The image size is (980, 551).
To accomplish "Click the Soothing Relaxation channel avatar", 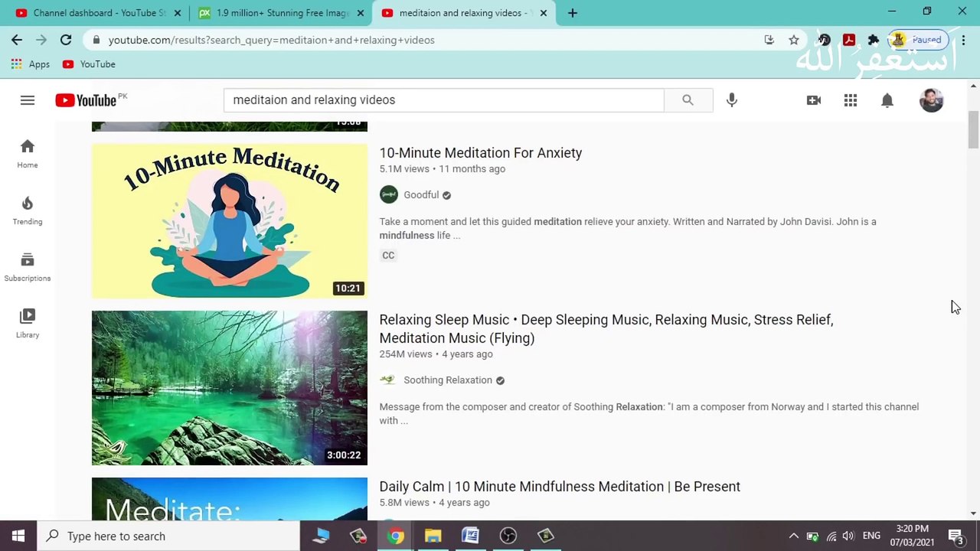I will click(389, 380).
